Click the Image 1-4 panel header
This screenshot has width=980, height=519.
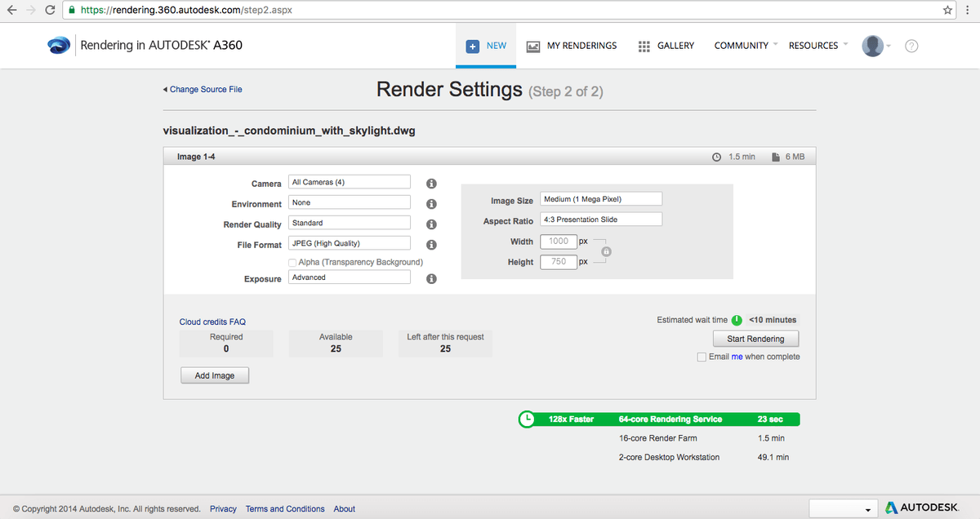click(489, 157)
